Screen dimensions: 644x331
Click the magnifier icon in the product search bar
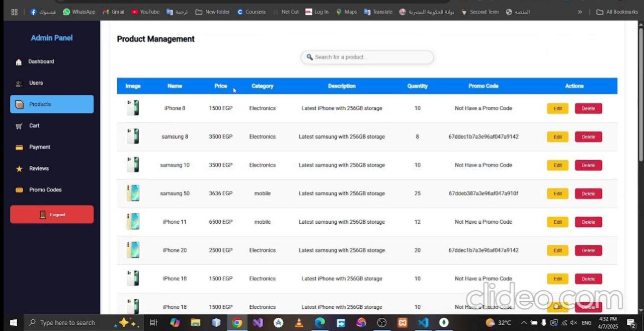click(309, 57)
